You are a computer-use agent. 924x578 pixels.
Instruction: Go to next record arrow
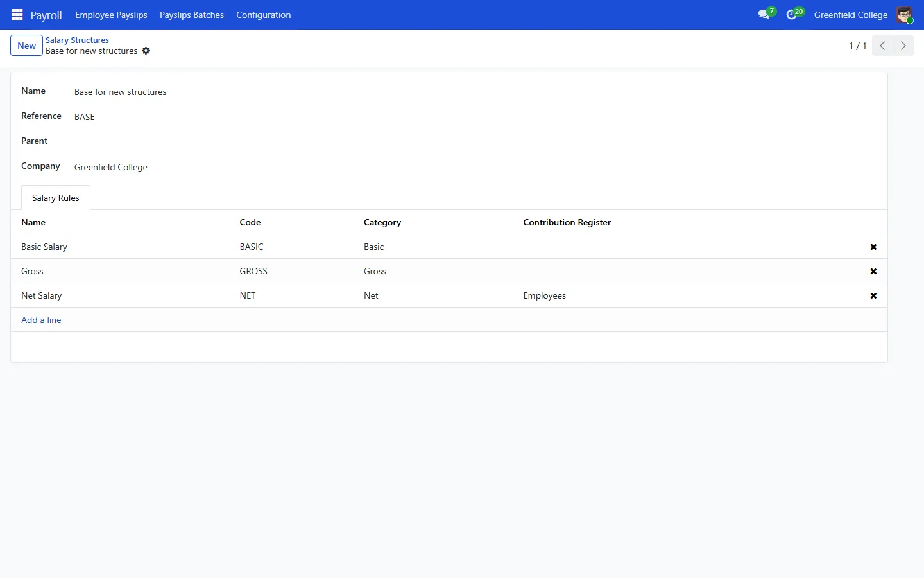[903, 46]
